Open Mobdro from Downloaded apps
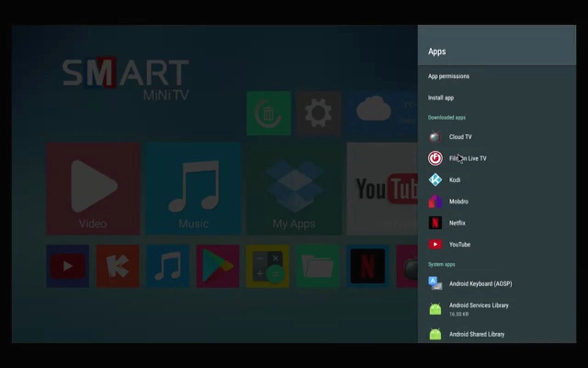 click(458, 201)
